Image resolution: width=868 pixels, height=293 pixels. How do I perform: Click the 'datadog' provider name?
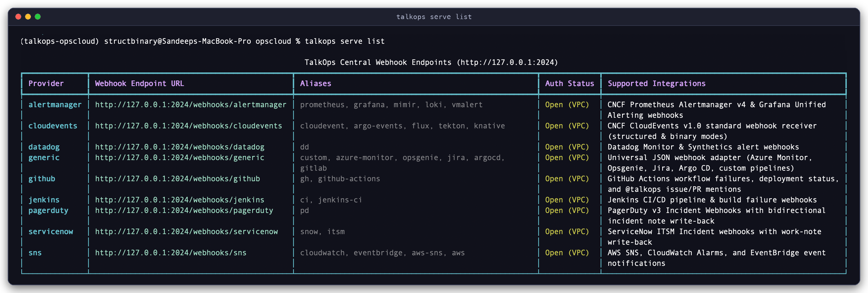(x=44, y=147)
